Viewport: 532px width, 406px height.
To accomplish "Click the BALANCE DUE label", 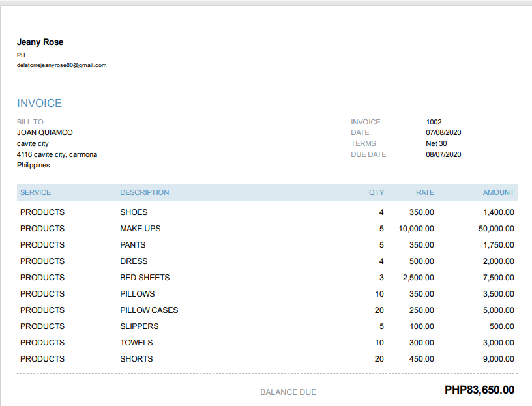I will (288, 392).
